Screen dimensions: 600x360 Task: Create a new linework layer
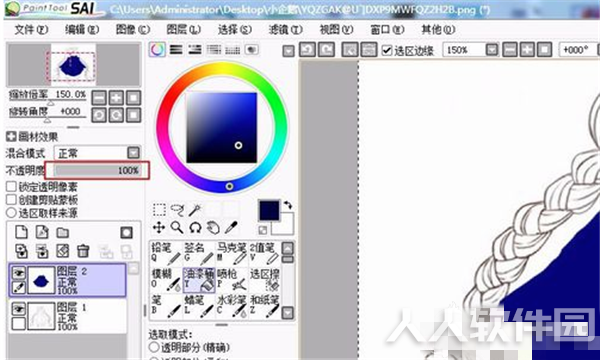(42, 232)
